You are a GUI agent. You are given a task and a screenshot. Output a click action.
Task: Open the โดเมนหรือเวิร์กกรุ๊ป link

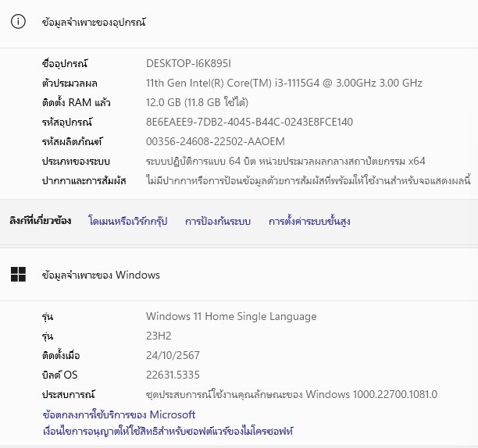point(128,221)
